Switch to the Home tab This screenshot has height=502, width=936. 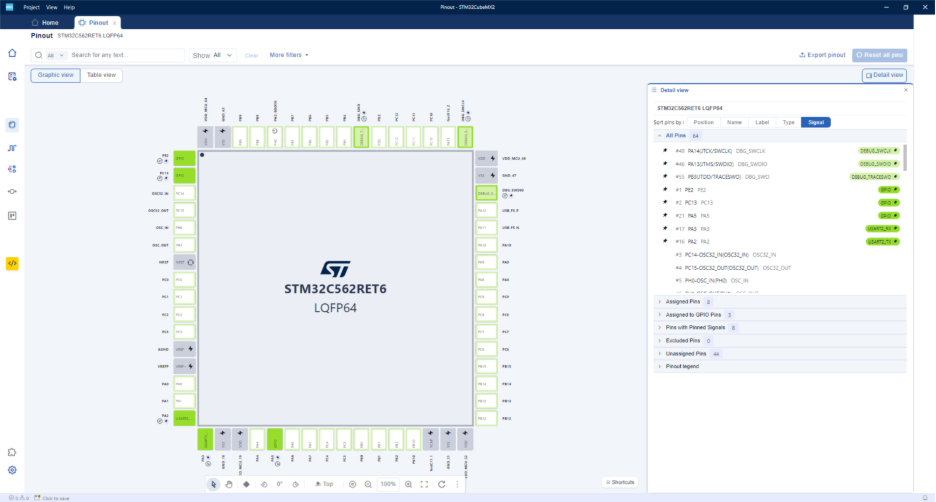(45, 23)
